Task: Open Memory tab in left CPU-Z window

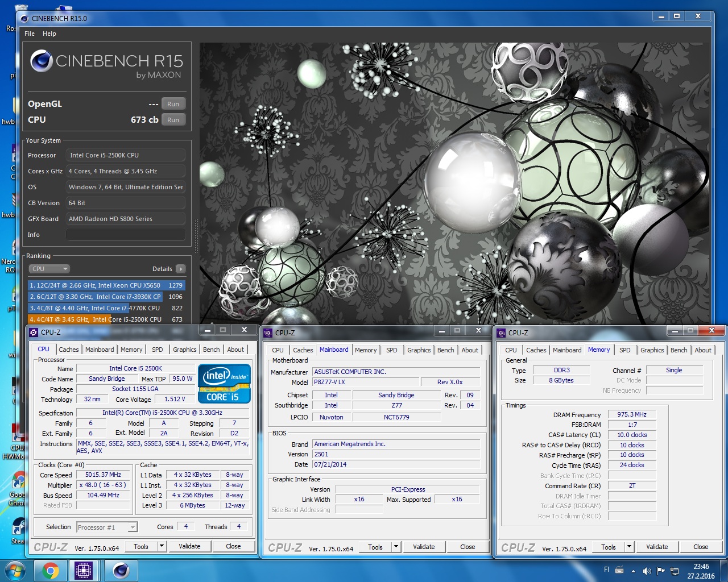Action: click(131, 350)
